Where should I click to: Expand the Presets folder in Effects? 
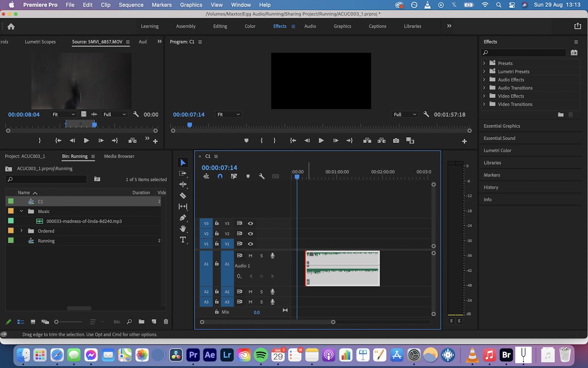(x=484, y=63)
